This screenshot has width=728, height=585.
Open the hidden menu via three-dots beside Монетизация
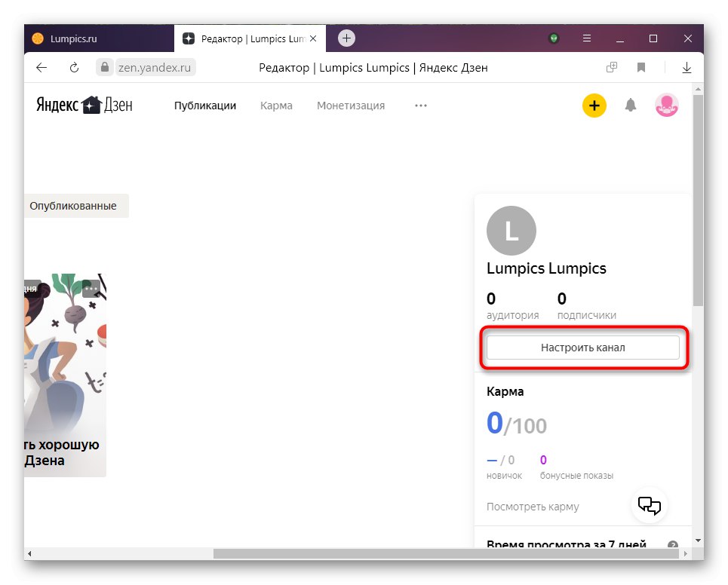(420, 106)
